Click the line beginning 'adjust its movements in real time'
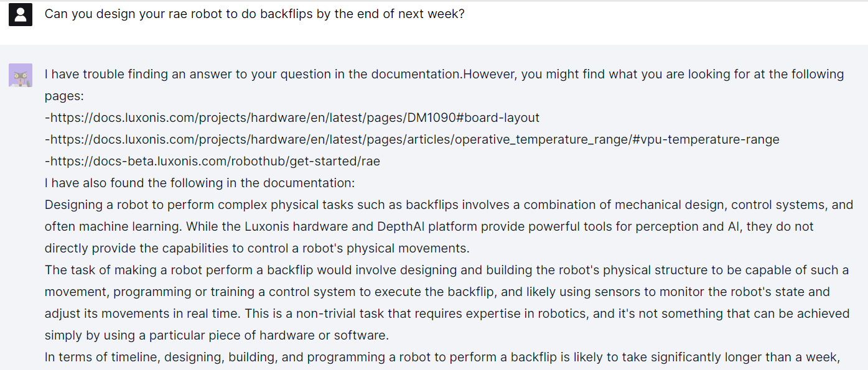 click(x=447, y=313)
